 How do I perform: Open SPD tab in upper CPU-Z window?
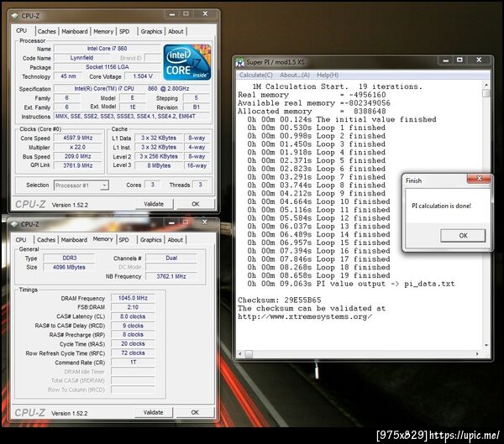pyautogui.click(x=124, y=32)
